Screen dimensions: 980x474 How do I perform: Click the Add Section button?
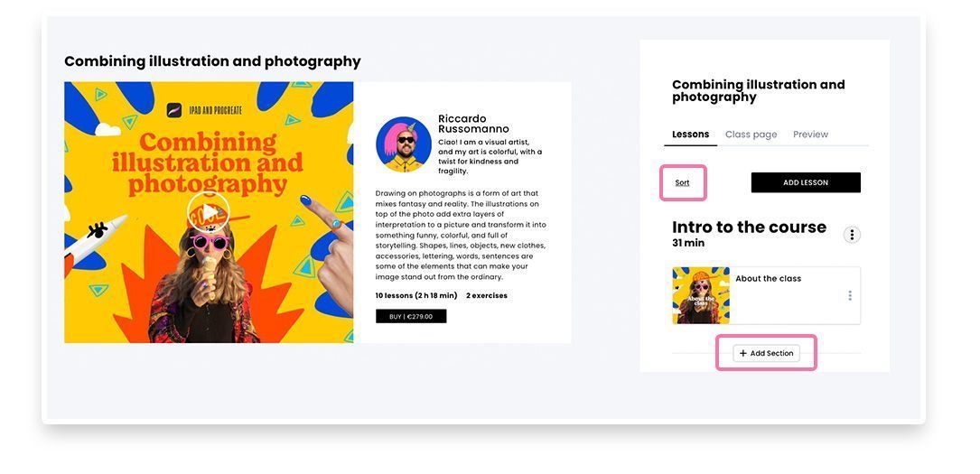[766, 354]
